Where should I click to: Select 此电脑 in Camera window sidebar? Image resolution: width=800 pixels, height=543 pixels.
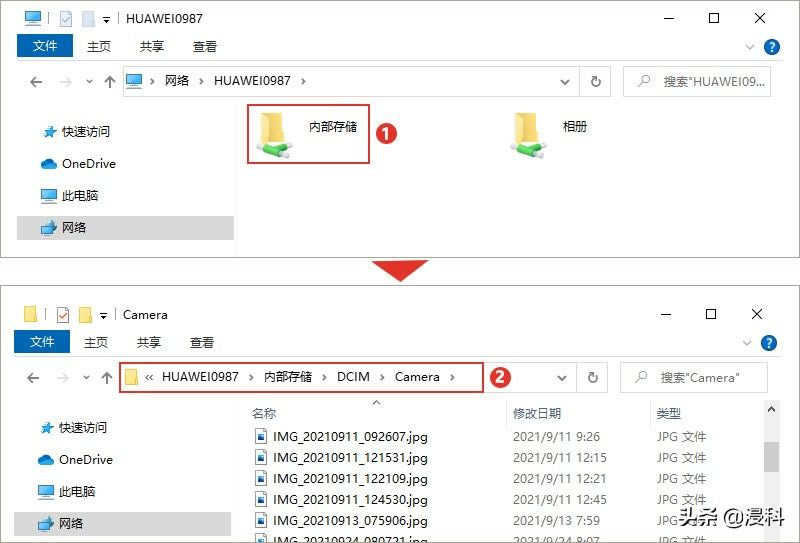(x=66, y=492)
